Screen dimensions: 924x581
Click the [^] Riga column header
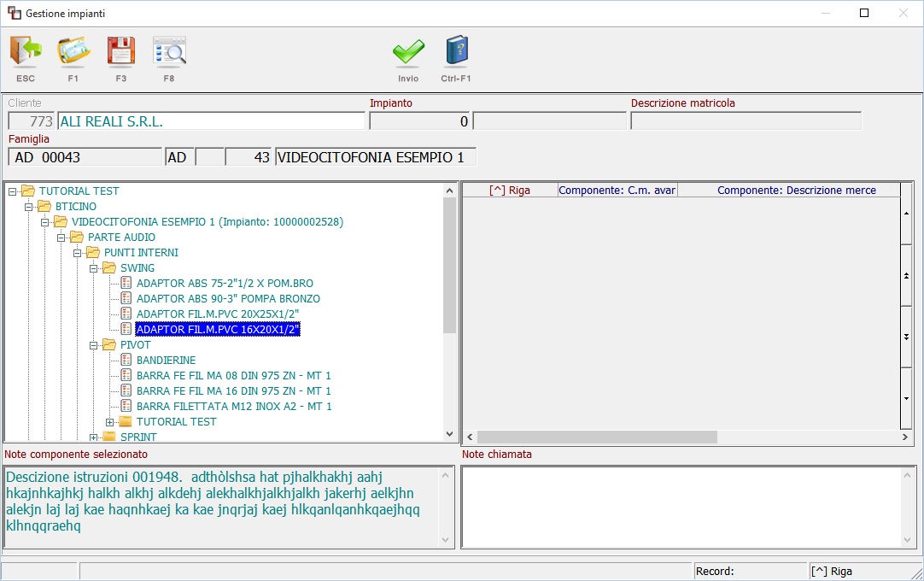[x=510, y=190]
